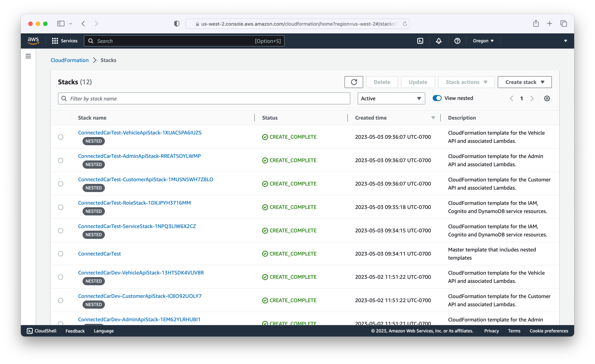The width and height of the screenshot is (595, 364).
Task: Open the Active status filter dropdown
Action: [391, 98]
